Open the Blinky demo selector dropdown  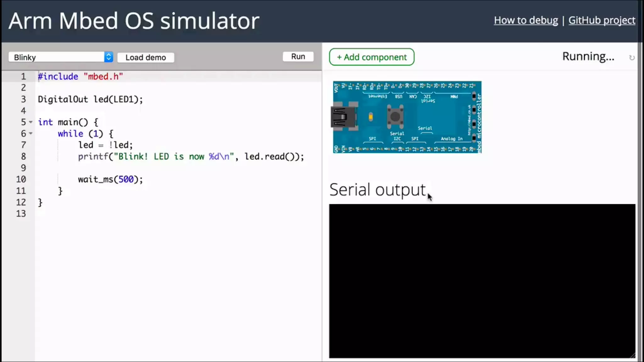tap(57, 57)
